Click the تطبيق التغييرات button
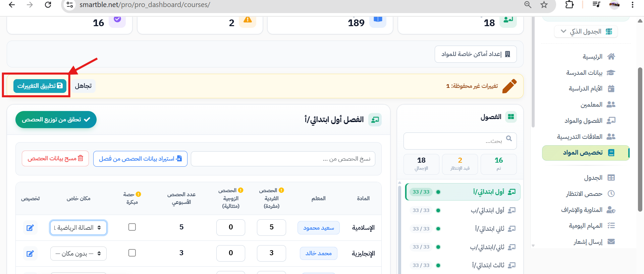Image resolution: width=644 pixels, height=274 pixels. click(40, 86)
